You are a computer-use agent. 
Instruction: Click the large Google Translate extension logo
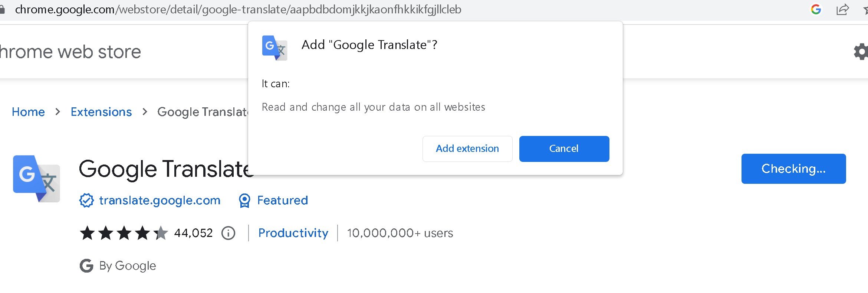click(x=36, y=179)
